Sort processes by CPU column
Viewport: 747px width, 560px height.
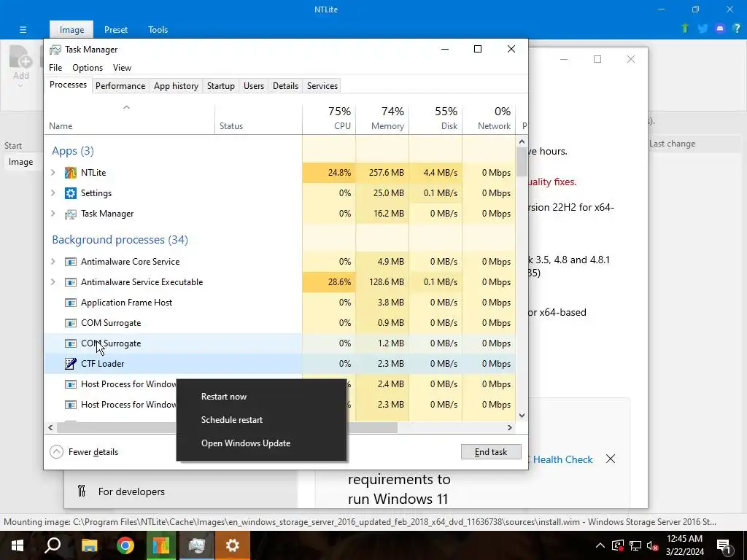[329, 118]
